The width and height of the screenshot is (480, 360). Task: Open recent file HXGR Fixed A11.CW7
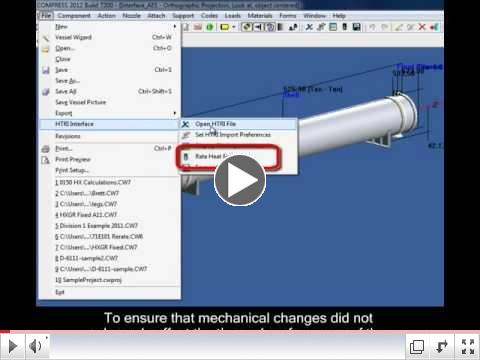pyautogui.click(x=109, y=215)
